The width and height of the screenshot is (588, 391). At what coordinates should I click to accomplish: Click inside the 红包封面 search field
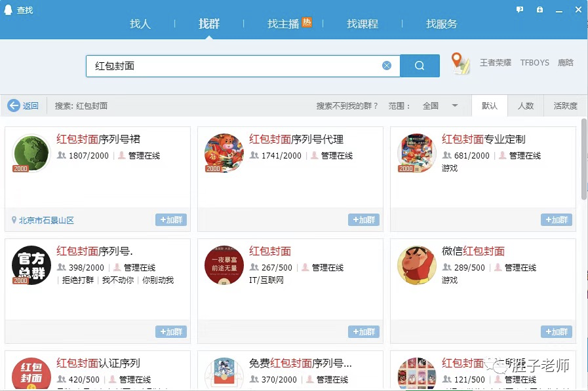click(229, 65)
